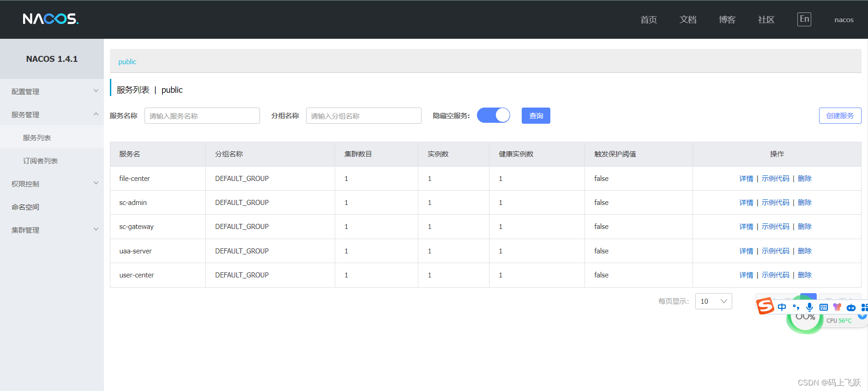Click the Sogou game controller icon

851,307
